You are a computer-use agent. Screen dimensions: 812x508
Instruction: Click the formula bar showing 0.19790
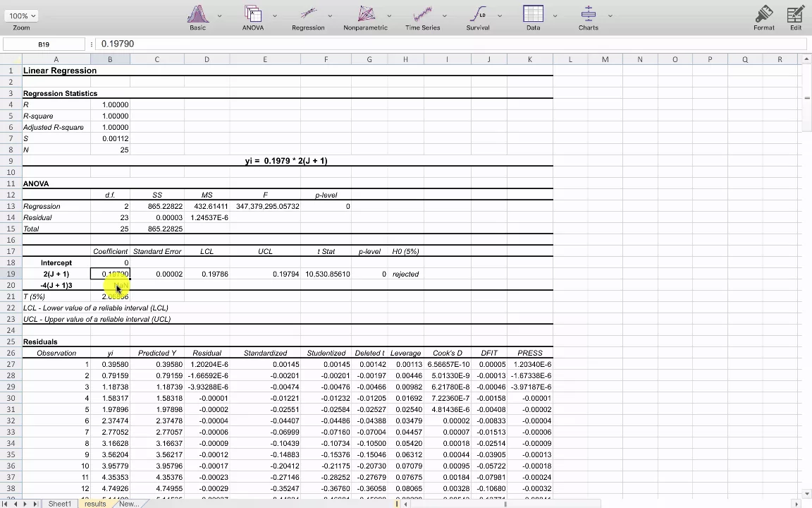[x=450, y=44]
